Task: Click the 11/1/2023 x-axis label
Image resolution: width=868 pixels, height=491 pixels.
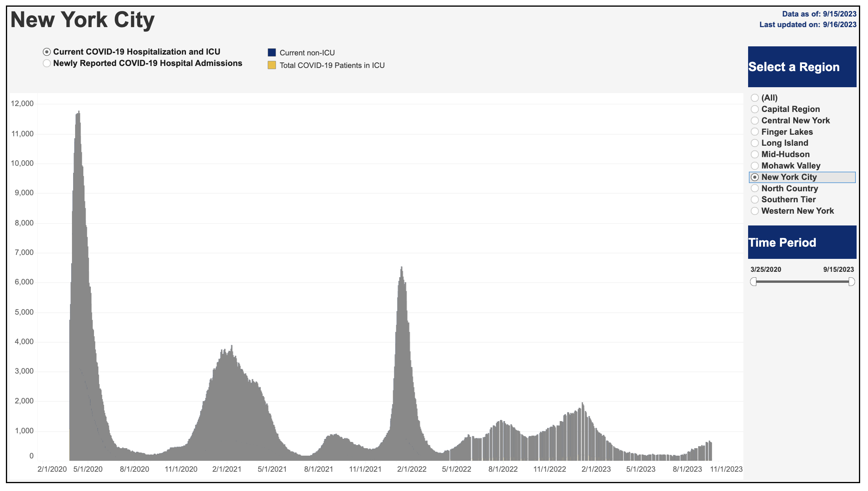Action: (726, 469)
